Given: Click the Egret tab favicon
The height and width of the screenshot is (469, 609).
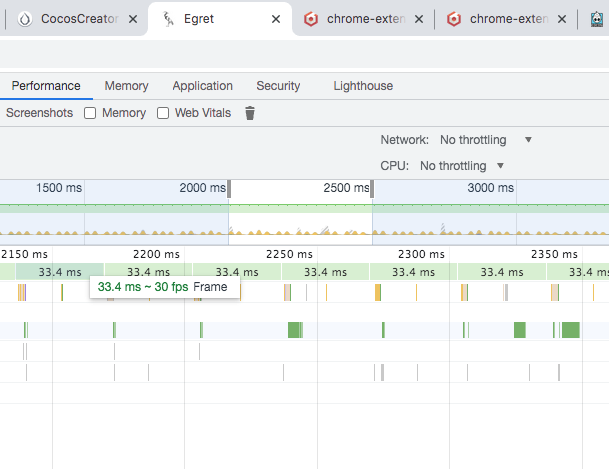Looking at the screenshot, I should [168, 19].
